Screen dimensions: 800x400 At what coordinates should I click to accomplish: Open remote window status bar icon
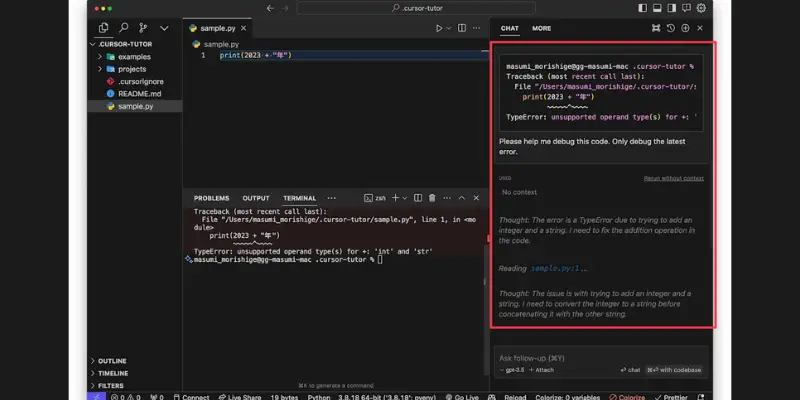pyautogui.click(x=96, y=396)
